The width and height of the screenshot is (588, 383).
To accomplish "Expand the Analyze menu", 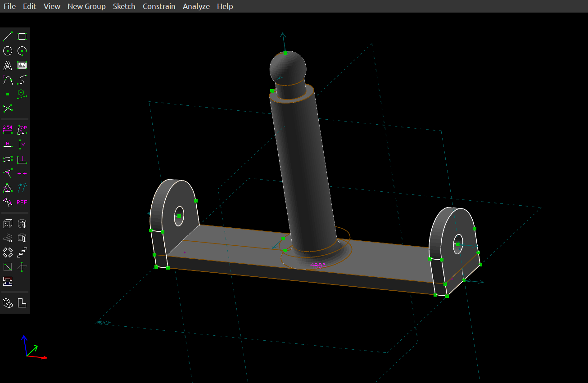I will pyautogui.click(x=196, y=6).
